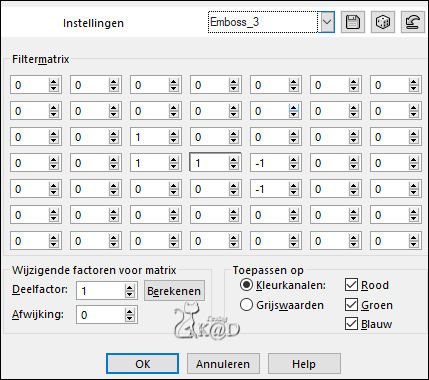Open the Emboss_3 preset dropdown arrow
This screenshot has width=429, height=380.
point(327,22)
